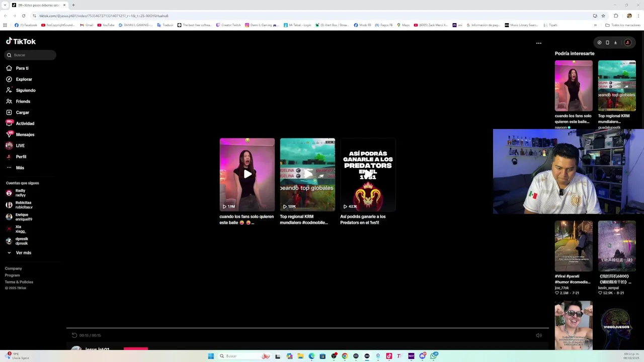
Task: Click the compass icon in top-right pill
Action: tap(599, 43)
